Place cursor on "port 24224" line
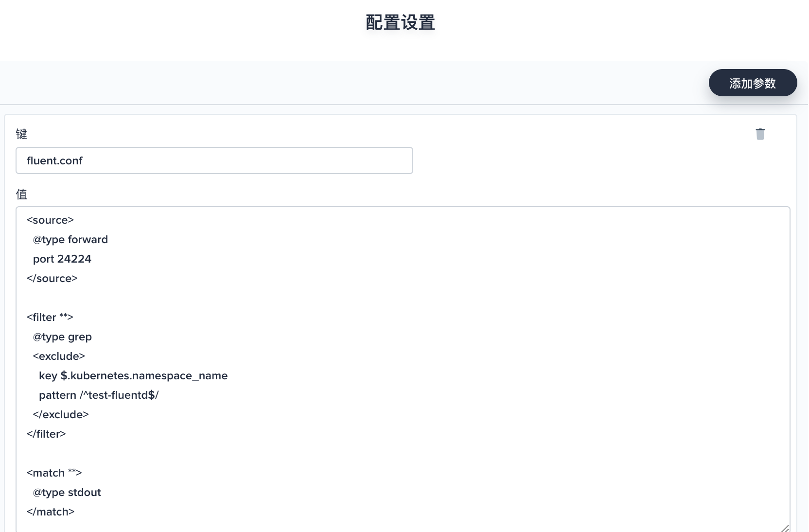Viewport: 809px width, 532px height. click(x=62, y=259)
